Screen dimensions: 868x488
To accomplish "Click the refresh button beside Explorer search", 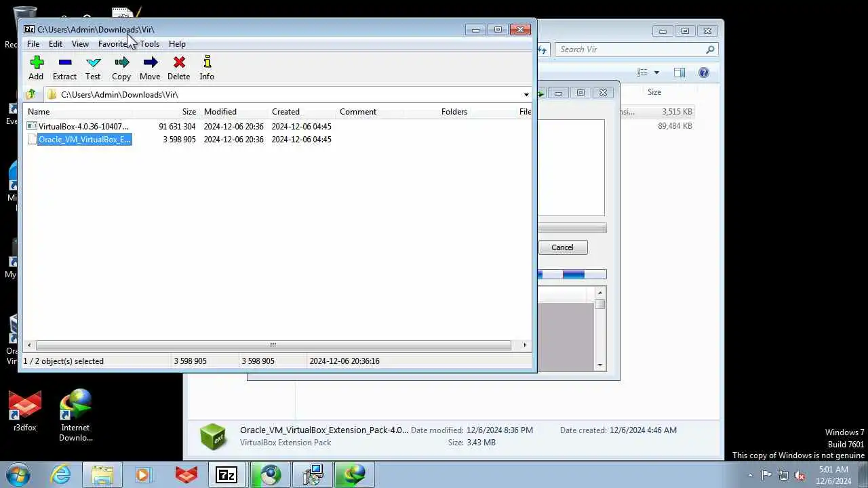I will pos(543,49).
